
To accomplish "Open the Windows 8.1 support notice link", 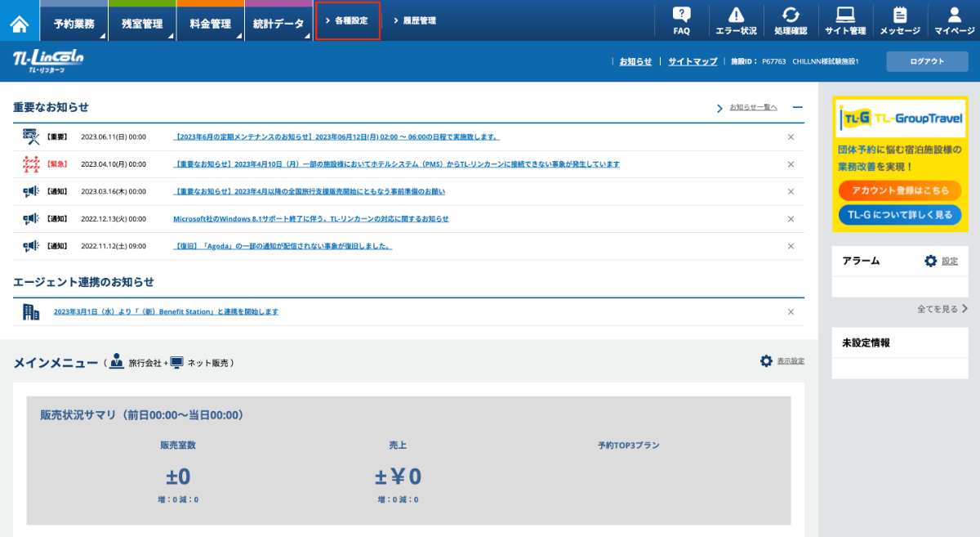I will click(310, 219).
